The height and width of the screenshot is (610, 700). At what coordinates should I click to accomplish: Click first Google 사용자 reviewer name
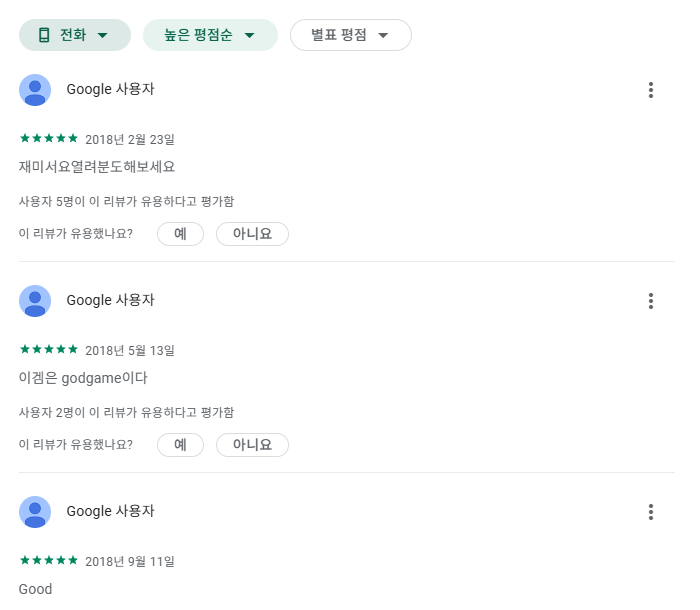click(x=110, y=89)
